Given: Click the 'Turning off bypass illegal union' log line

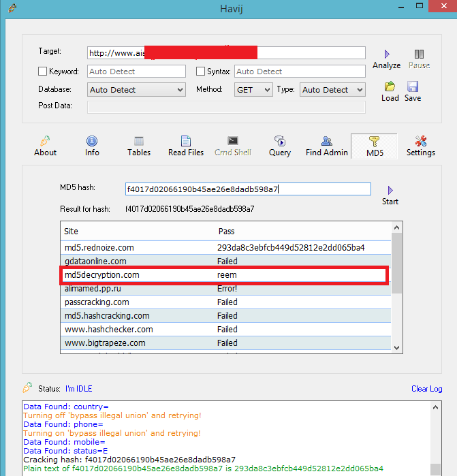Looking at the screenshot, I should pyautogui.click(x=112, y=415).
